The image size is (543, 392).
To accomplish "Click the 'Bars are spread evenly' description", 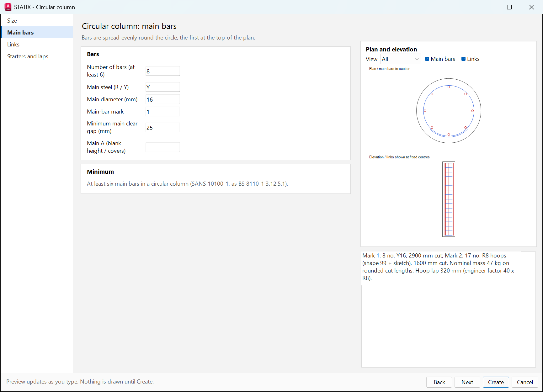I will [168, 38].
